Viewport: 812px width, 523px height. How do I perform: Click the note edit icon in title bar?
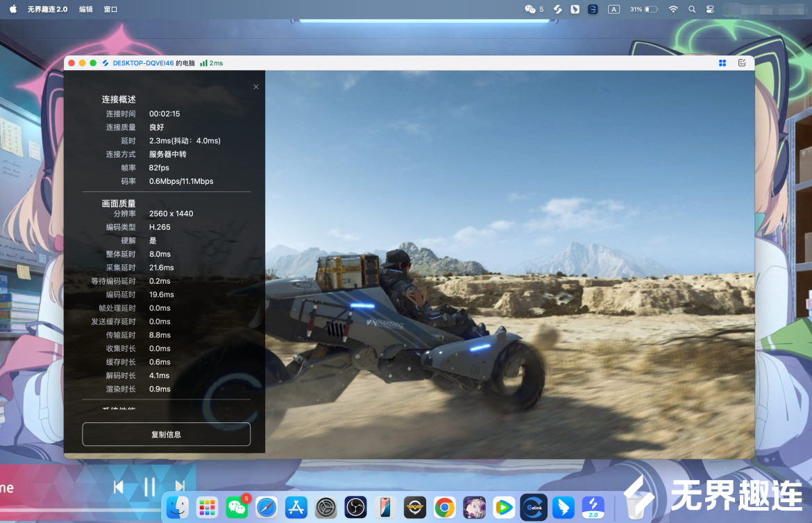coord(741,63)
